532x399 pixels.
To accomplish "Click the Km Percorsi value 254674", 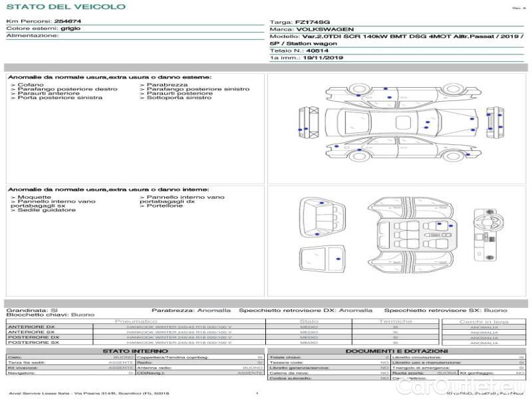I will click(x=76, y=22).
